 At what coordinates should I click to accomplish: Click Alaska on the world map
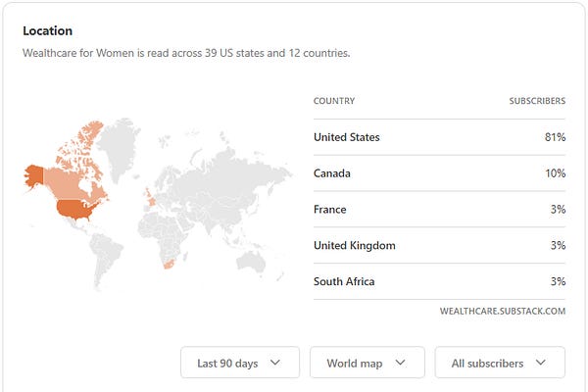(34, 176)
